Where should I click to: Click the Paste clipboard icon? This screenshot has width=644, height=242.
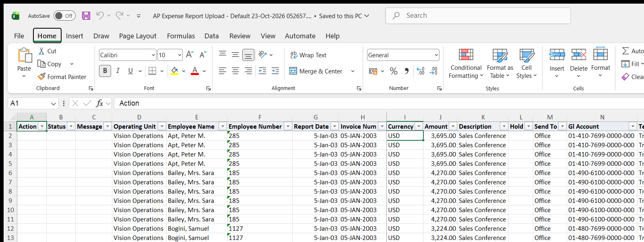[24, 55]
